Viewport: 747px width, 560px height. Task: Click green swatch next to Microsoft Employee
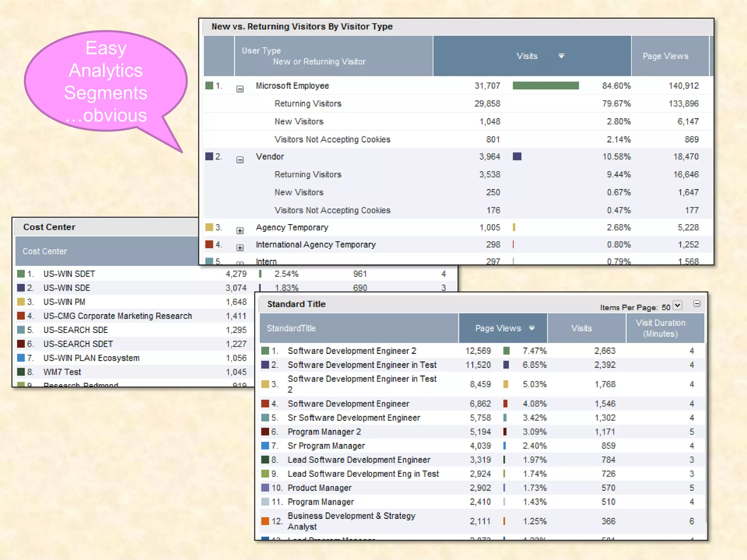[x=209, y=86]
